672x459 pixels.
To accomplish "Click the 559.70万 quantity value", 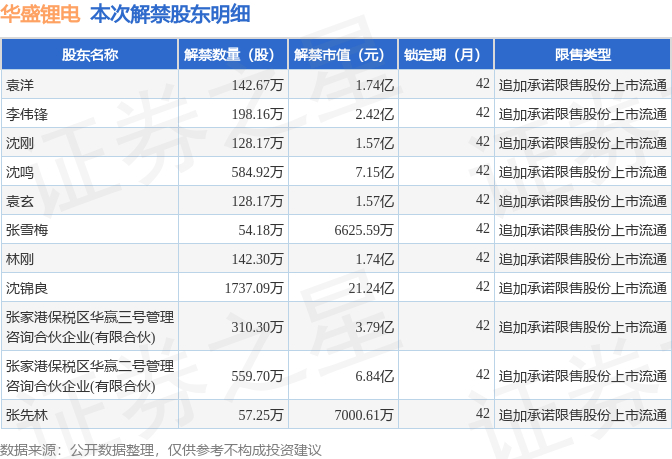I will [257, 376].
